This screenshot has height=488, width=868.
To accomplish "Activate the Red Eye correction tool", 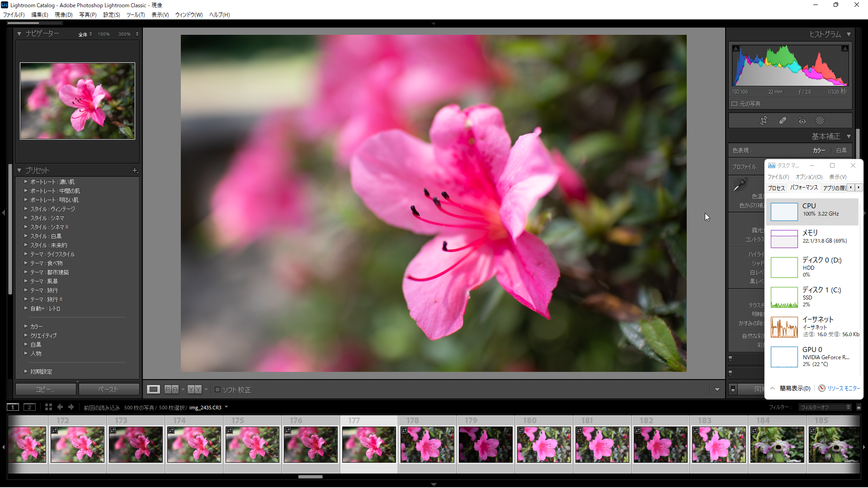I will click(x=802, y=121).
